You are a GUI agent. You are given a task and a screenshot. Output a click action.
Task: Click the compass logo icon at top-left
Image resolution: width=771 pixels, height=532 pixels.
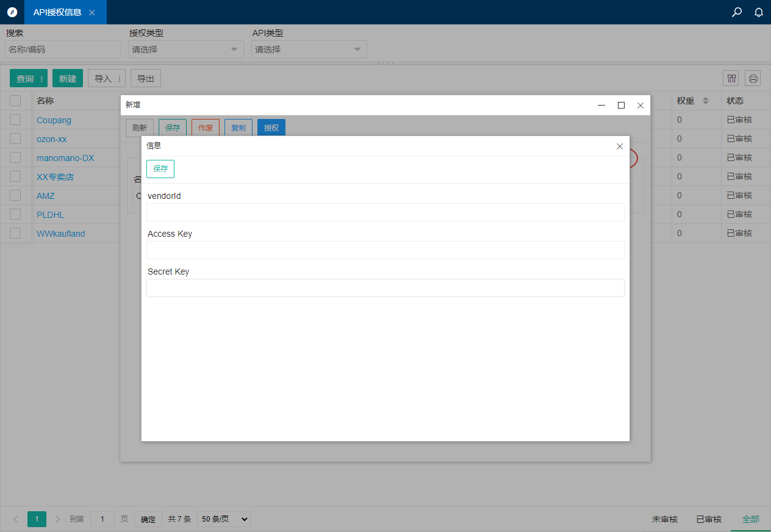click(12, 12)
